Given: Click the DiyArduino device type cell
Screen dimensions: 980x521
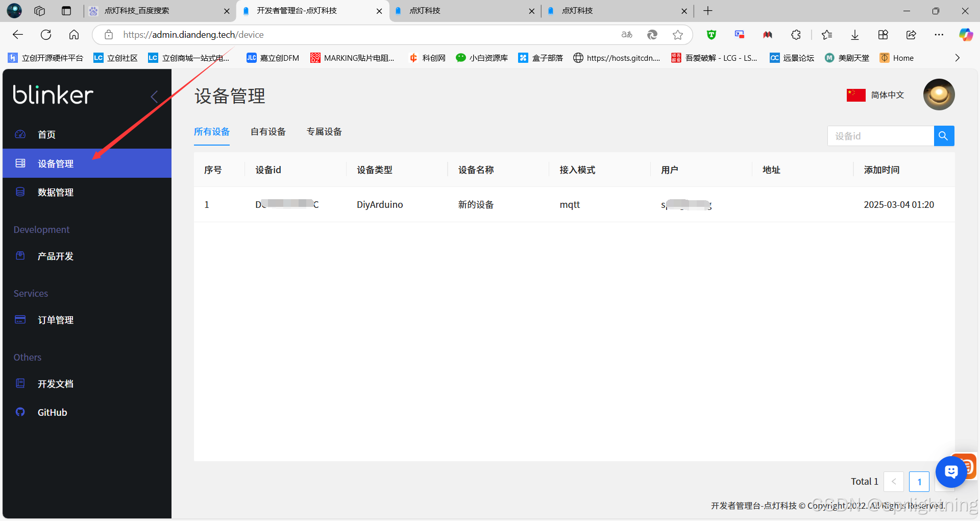Looking at the screenshot, I should [380, 204].
